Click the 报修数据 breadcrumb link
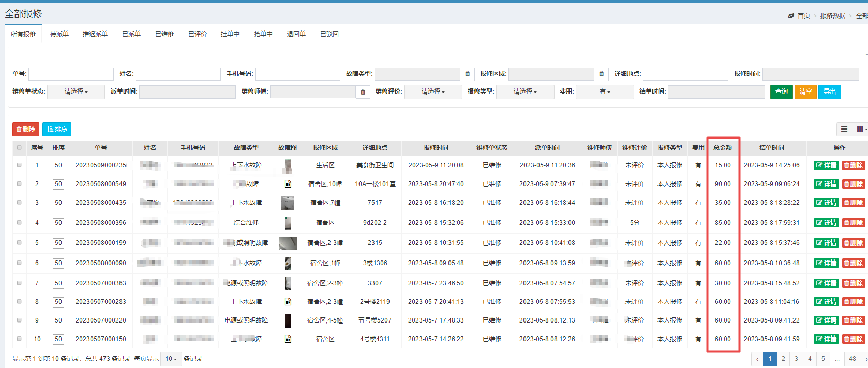This screenshot has height=368, width=868. (833, 16)
